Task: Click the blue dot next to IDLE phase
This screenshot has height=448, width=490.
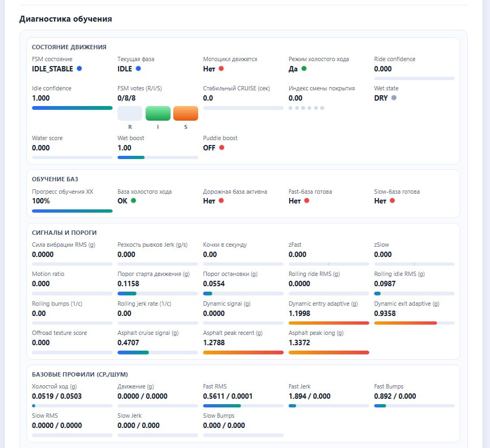Action: (138, 69)
